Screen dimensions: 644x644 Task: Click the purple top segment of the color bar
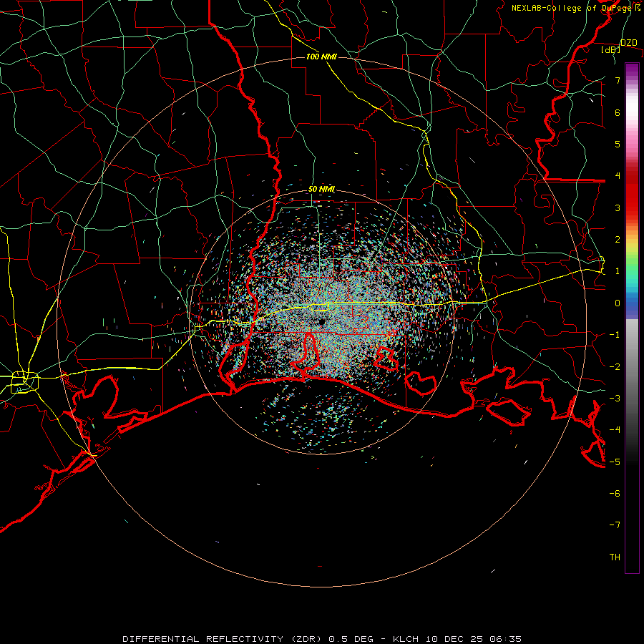click(632, 69)
